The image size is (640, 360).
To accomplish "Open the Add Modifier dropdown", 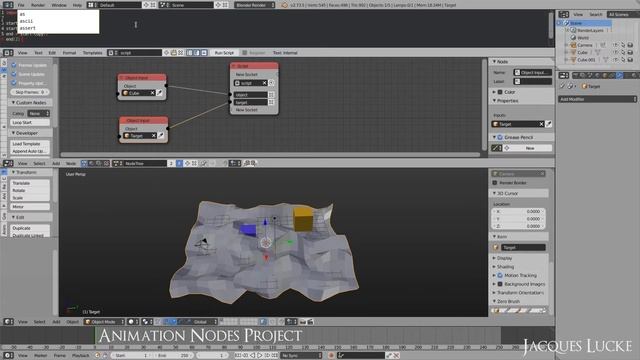I will click(x=597, y=99).
